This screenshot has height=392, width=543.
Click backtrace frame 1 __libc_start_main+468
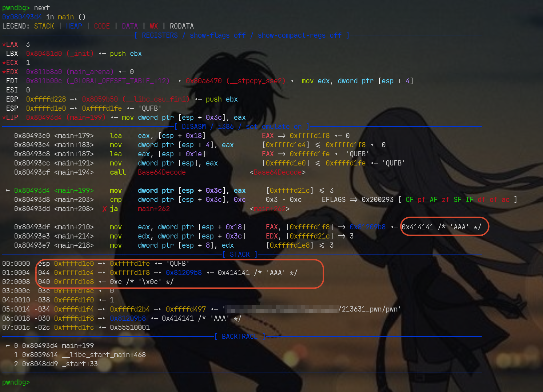(x=80, y=355)
